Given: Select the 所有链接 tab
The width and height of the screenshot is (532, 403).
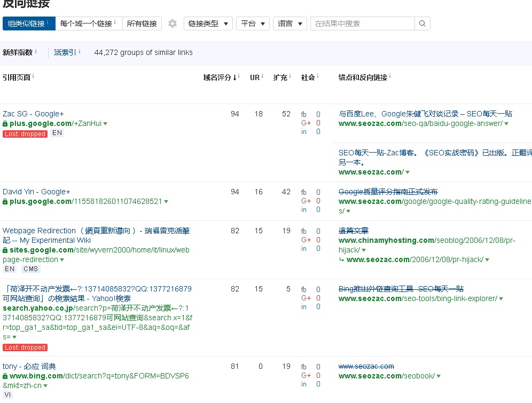Looking at the screenshot, I should tap(142, 23).
